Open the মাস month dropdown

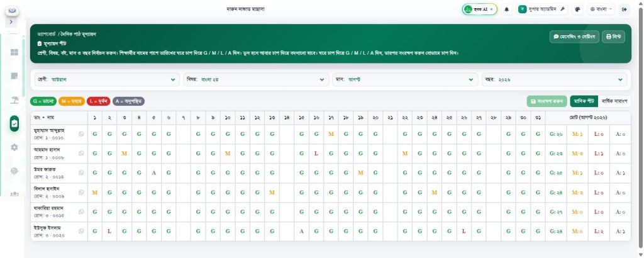tap(405, 79)
